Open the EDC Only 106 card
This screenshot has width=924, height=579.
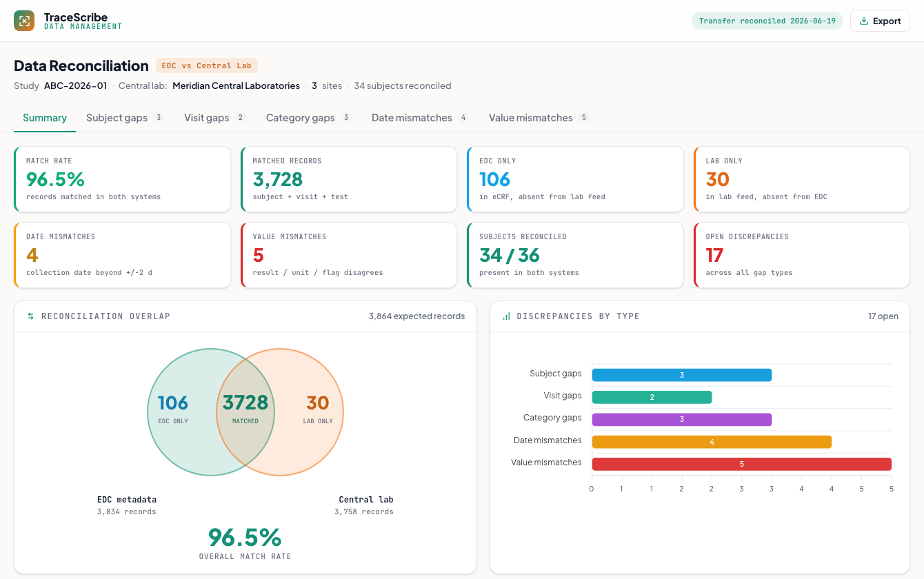575,179
